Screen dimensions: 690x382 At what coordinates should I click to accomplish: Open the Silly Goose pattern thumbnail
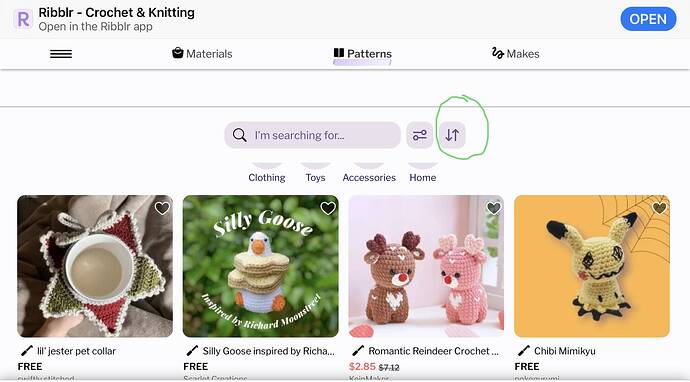click(x=261, y=266)
